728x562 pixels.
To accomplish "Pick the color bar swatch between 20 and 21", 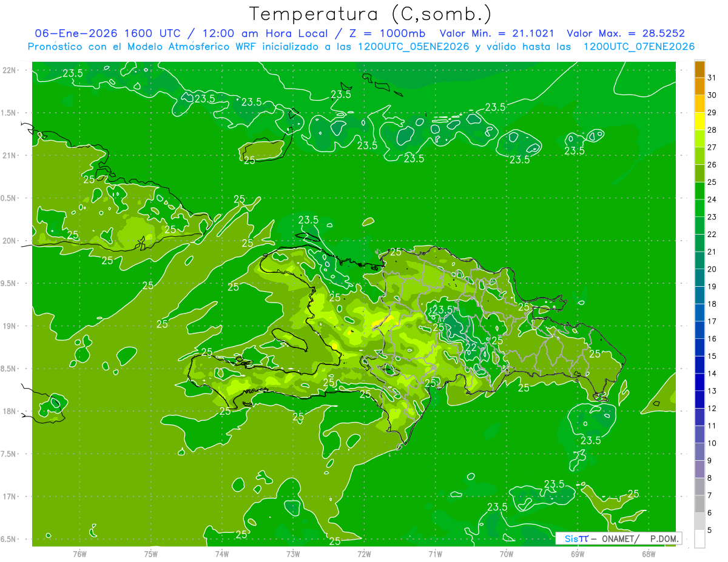I will pos(699,261).
